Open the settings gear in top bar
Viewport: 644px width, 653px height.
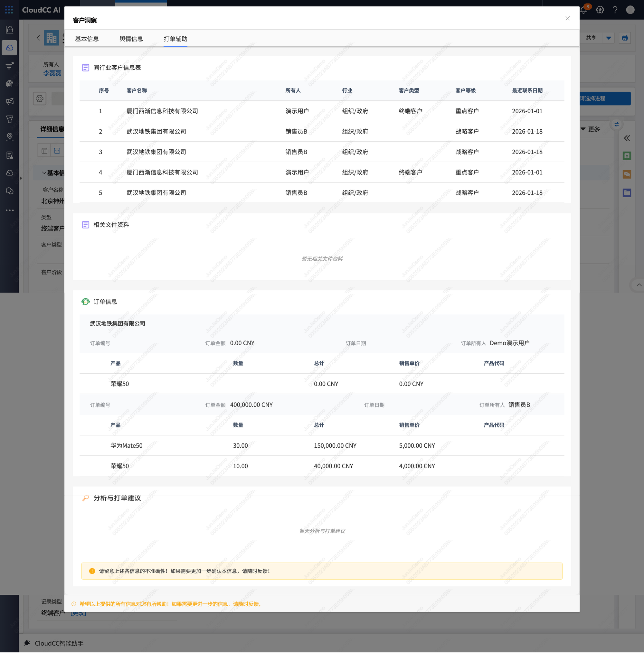[x=600, y=10]
